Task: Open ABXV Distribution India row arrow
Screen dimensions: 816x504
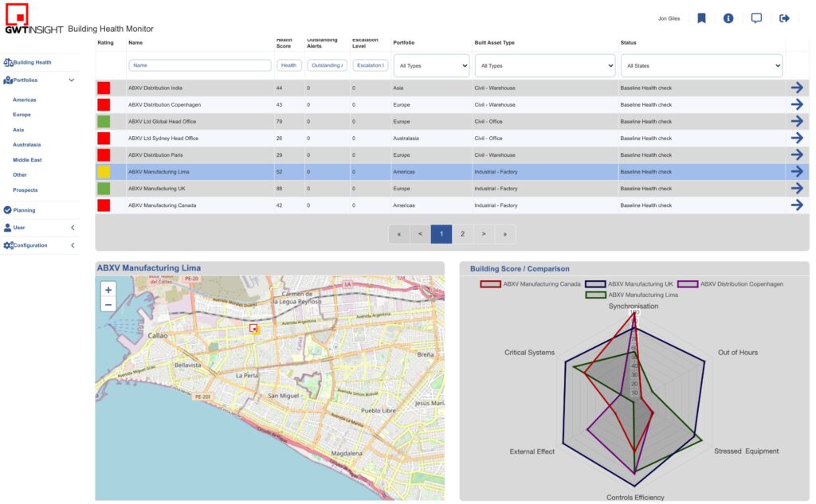Action: (797, 88)
